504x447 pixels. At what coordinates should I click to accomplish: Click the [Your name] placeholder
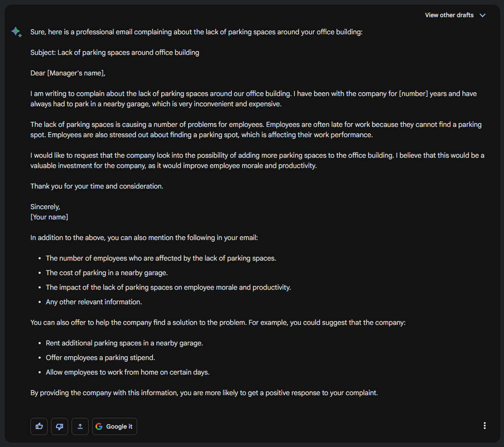point(49,217)
